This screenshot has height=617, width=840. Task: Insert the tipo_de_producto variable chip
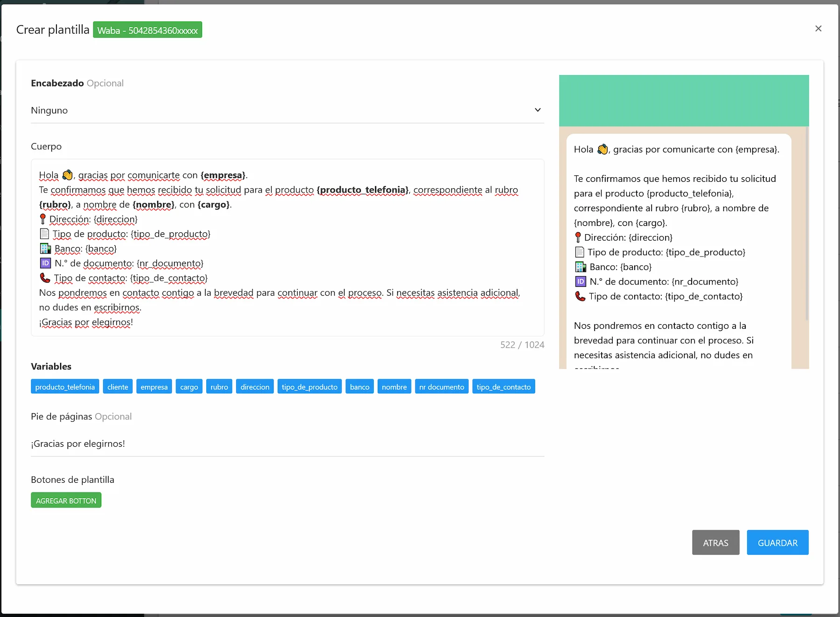(x=309, y=387)
